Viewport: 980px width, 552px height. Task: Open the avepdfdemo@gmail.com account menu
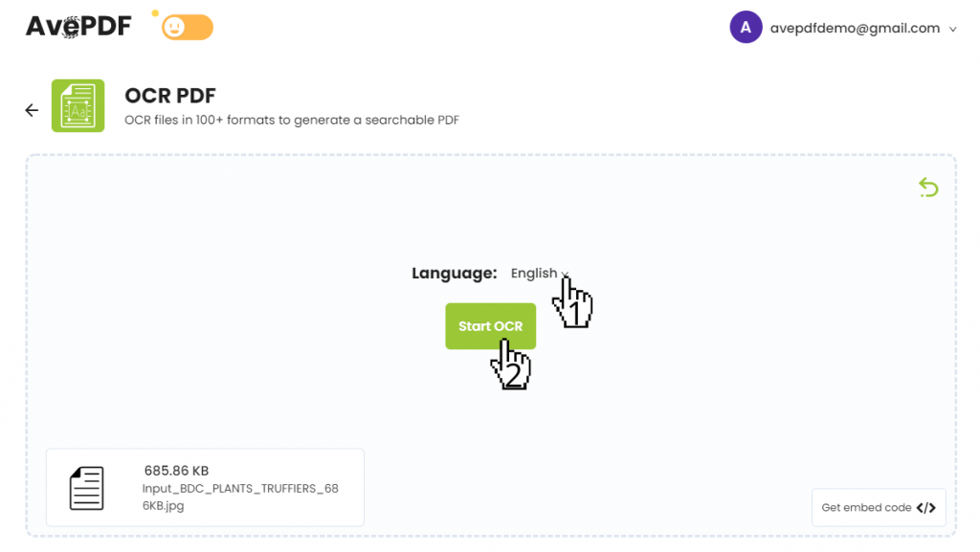(855, 29)
